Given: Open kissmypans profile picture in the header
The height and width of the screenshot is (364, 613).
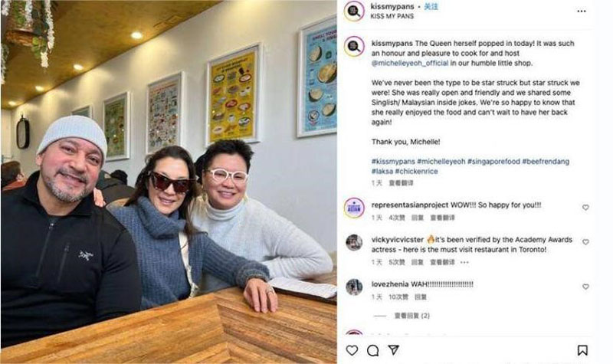Looking at the screenshot, I should pos(354,11).
